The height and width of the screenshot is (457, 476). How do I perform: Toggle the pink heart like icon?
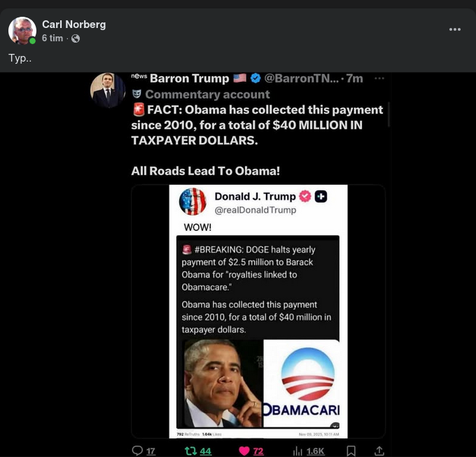tap(244, 451)
